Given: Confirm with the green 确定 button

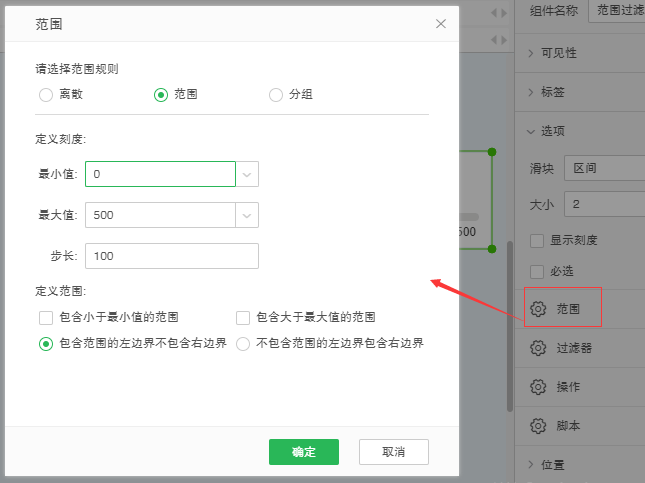Looking at the screenshot, I should 304,452.
